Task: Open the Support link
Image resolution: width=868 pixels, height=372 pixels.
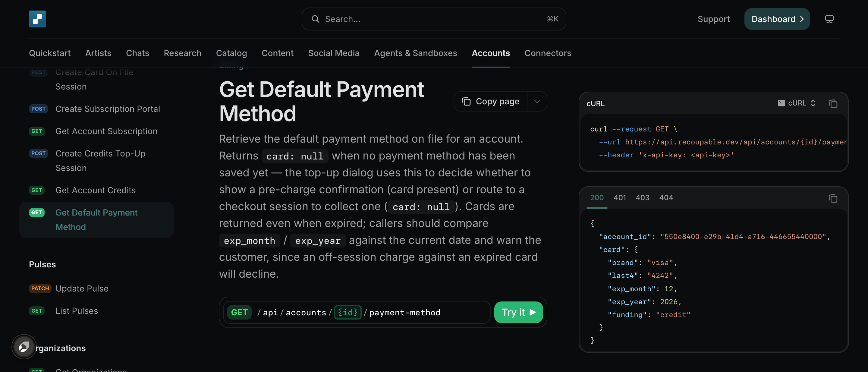Action: point(713,19)
